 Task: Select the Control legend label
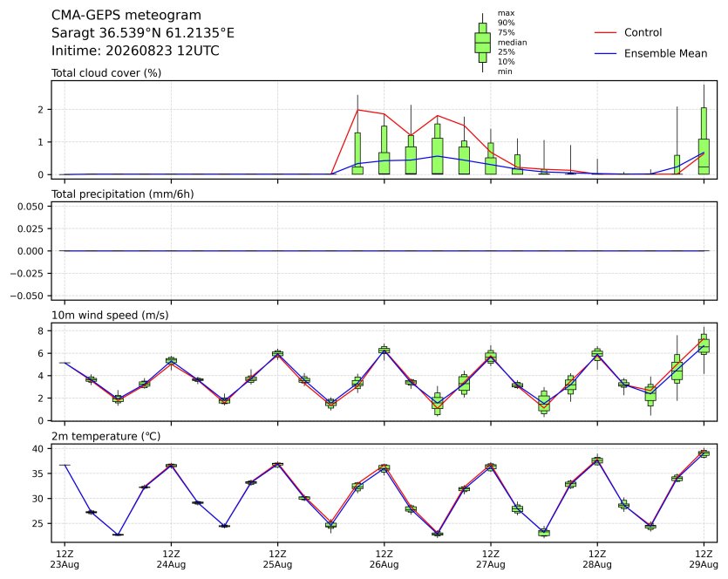point(643,32)
